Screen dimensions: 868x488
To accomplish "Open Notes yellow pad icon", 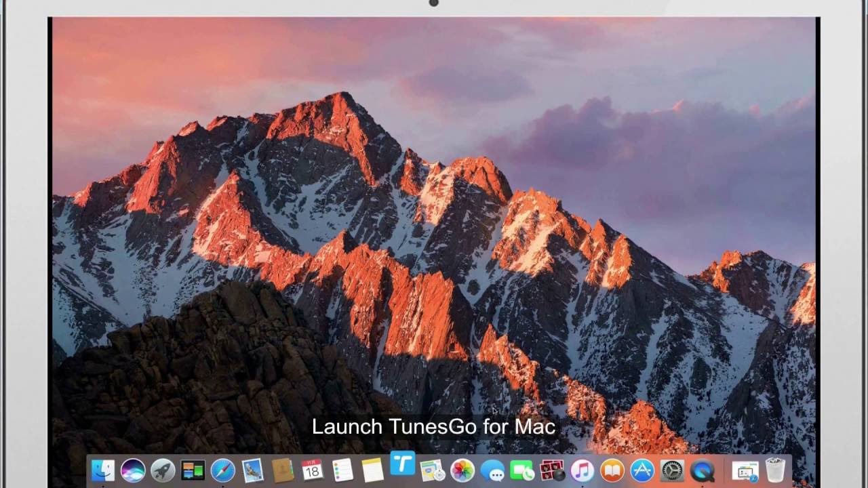I will tap(372, 470).
